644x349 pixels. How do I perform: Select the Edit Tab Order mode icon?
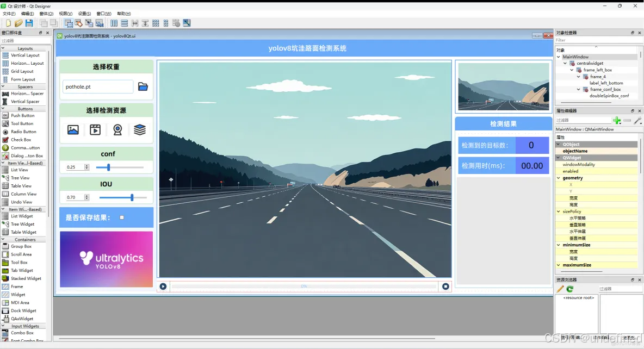pos(100,23)
